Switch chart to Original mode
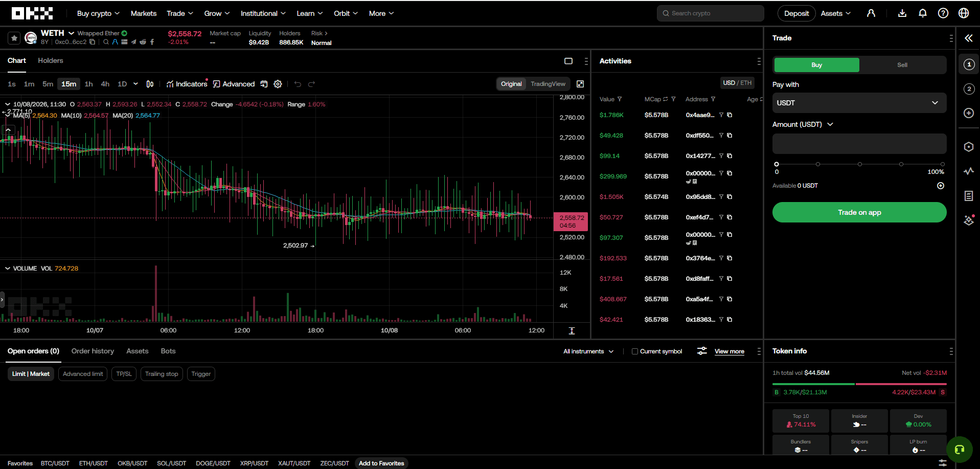The width and height of the screenshot is (980, 469). 511,84
